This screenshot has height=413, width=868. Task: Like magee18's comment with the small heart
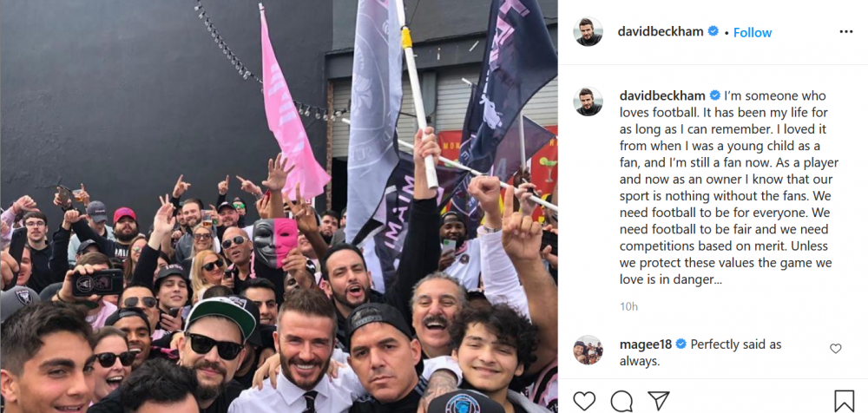click(x=835, y=349)
